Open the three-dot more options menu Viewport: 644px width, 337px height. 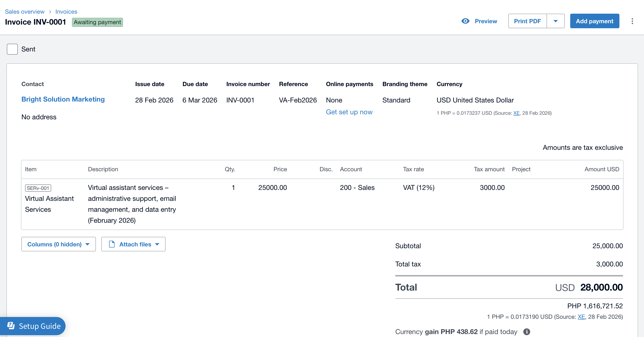click(x=632, y=21)
